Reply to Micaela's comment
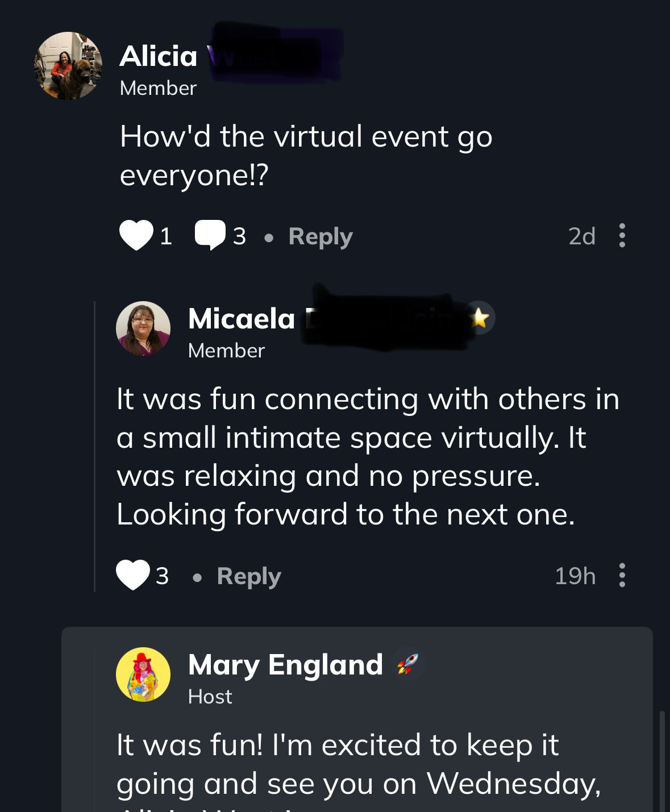Viewport: 670px width, 812px height. tap(249, 576)
